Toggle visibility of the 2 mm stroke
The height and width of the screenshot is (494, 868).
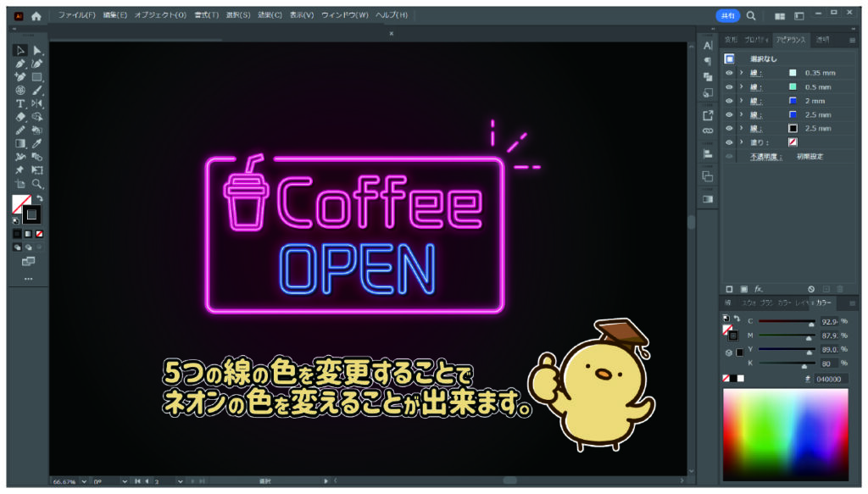(x=729, y=101)
